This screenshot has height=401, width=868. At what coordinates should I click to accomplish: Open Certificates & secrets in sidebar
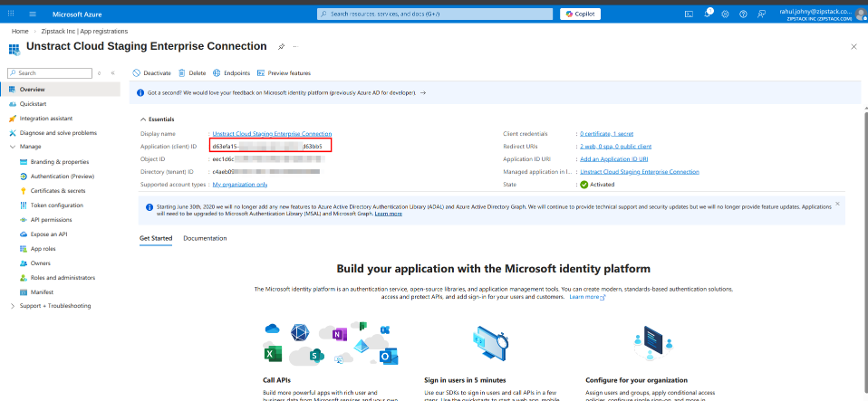[58, 190]
